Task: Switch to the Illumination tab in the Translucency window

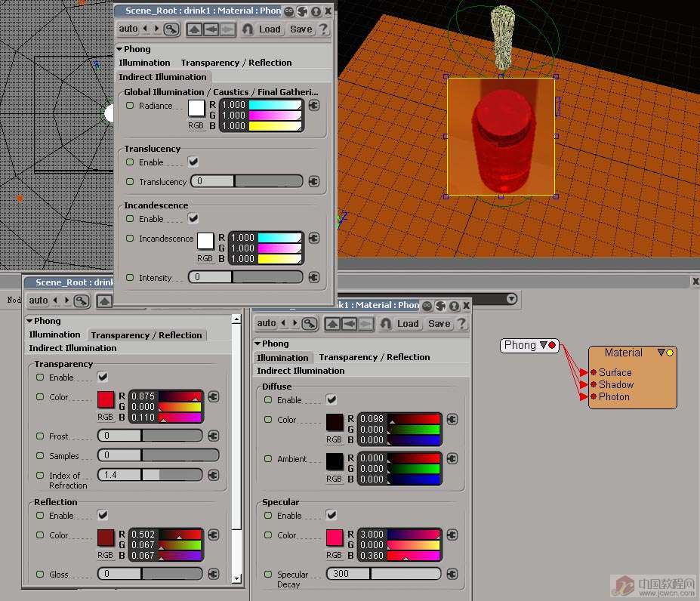Action: point(144,63)
